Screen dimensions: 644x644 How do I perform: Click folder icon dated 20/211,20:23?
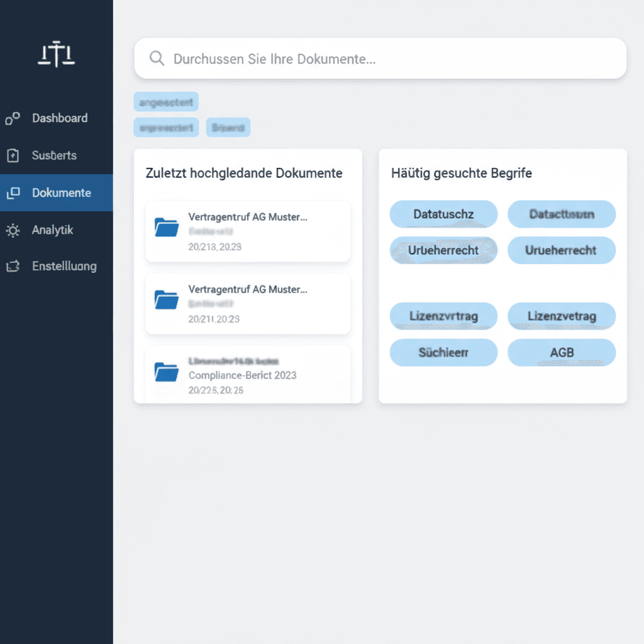point(166,299)
